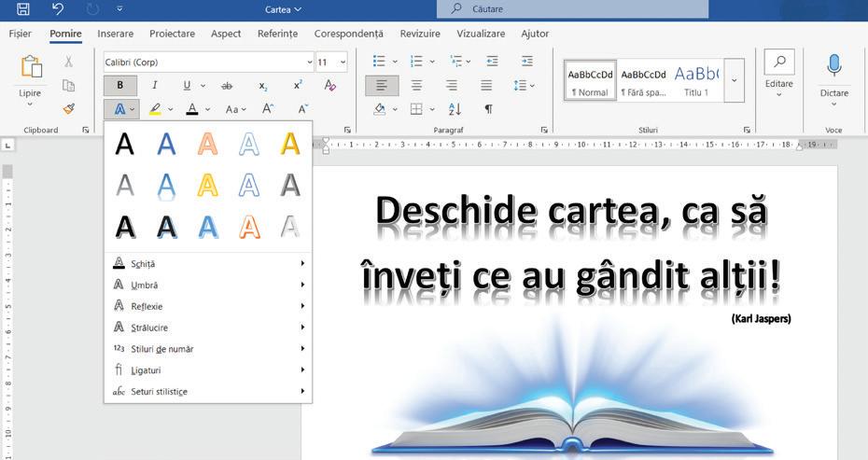This screenshot has height=460, width=868.
Task: Undo the last action
Action: pos(58,8)
